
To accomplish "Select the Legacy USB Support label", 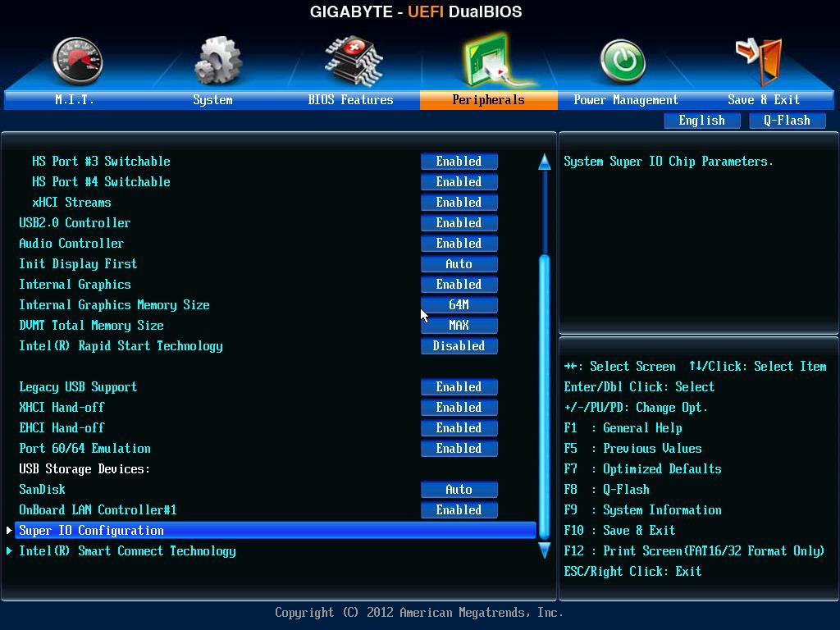I will pyautogui.click(x=78, y=387).
